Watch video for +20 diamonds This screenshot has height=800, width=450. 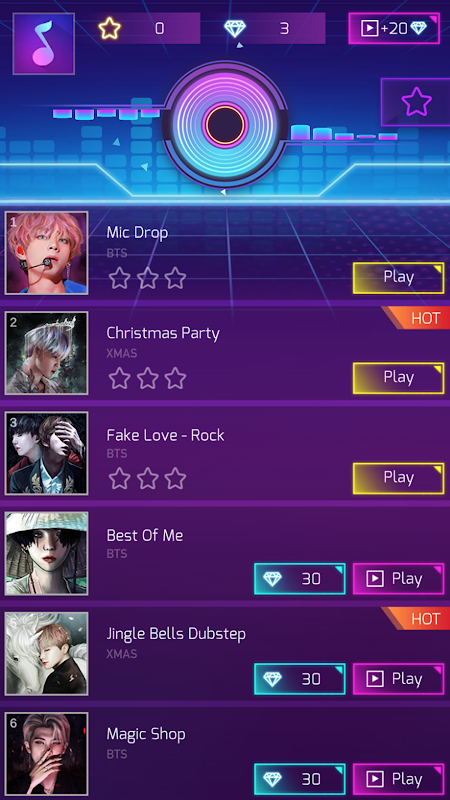(x=394, y=29)
